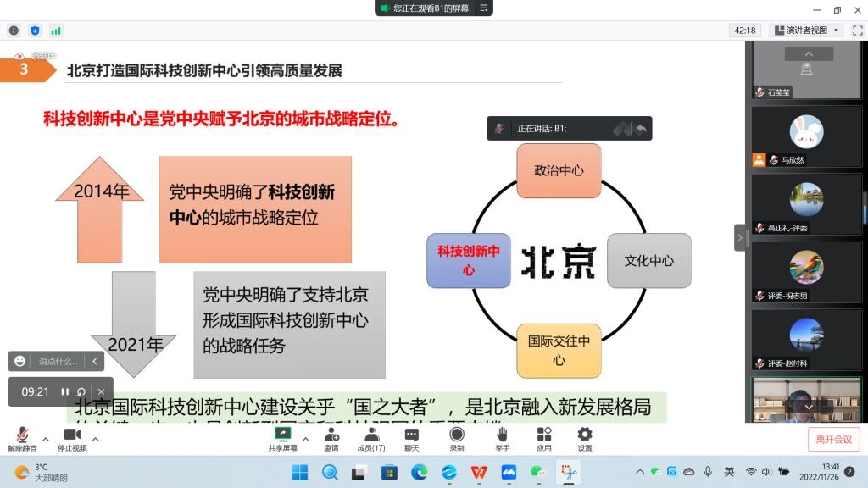Viewport: 868px width, 488px height.
Task: Open the 邀请 invite button
Action: (331, 440)
